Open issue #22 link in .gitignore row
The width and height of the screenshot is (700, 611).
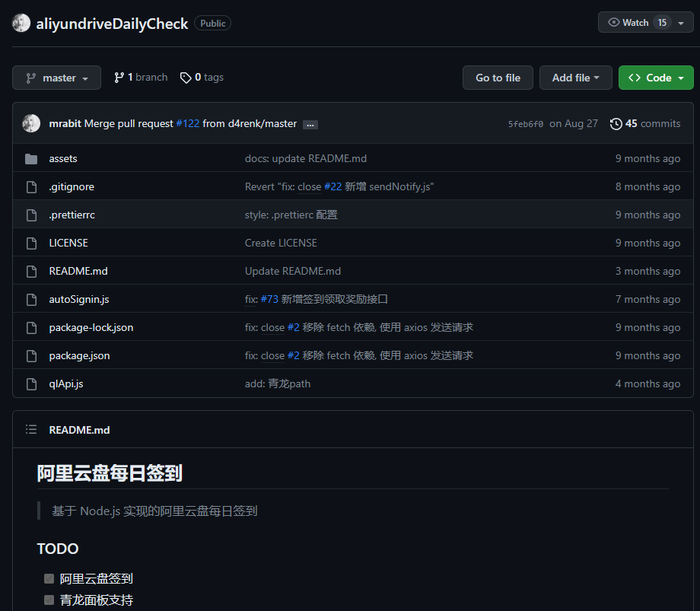coord(333,186)
